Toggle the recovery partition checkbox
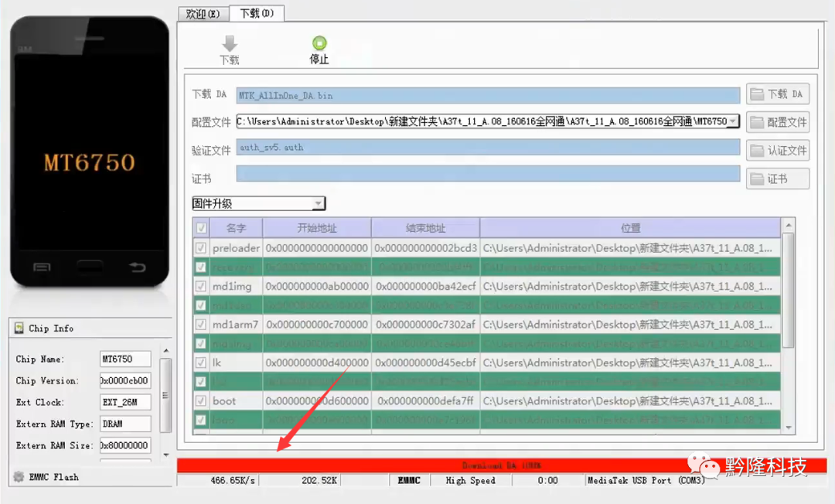The image size is (835, 504). (201, 267)
